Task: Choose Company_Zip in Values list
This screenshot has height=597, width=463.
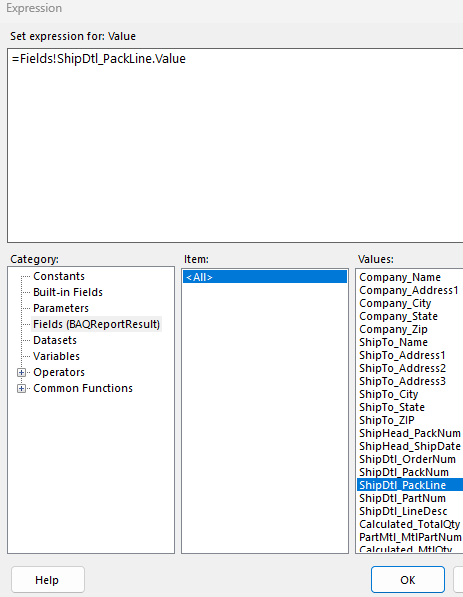Action: pos(393,329)
